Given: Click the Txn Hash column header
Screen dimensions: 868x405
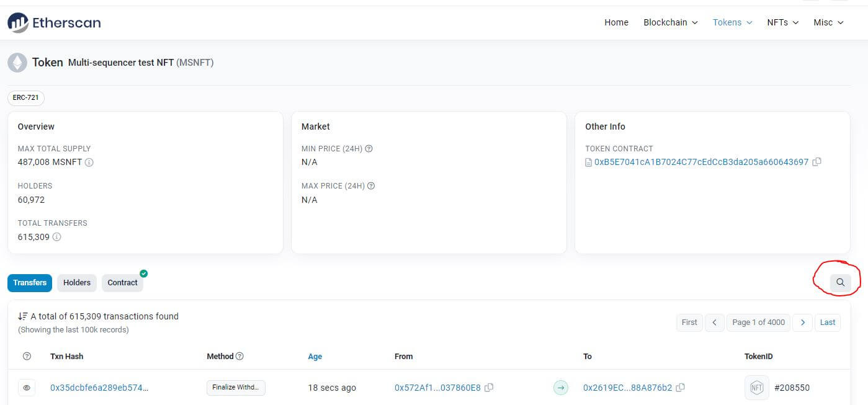Looking at the screenshot, I should [66, 357].
